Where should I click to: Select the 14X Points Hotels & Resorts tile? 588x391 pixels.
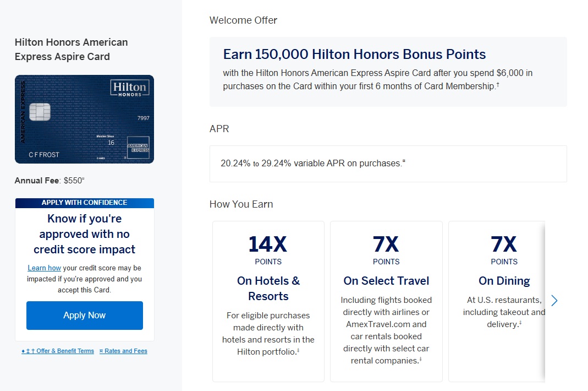point(268,301)
